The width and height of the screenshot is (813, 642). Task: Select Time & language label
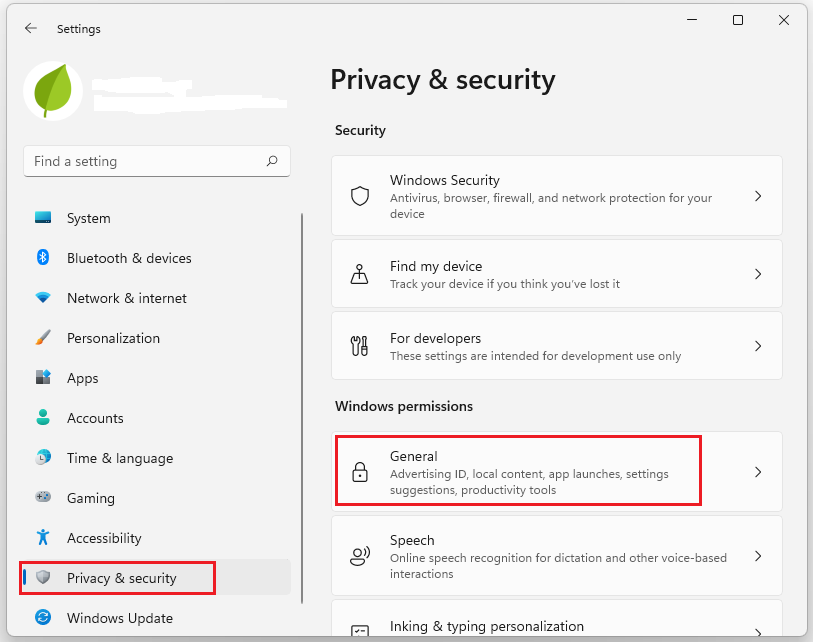point(120,458)
